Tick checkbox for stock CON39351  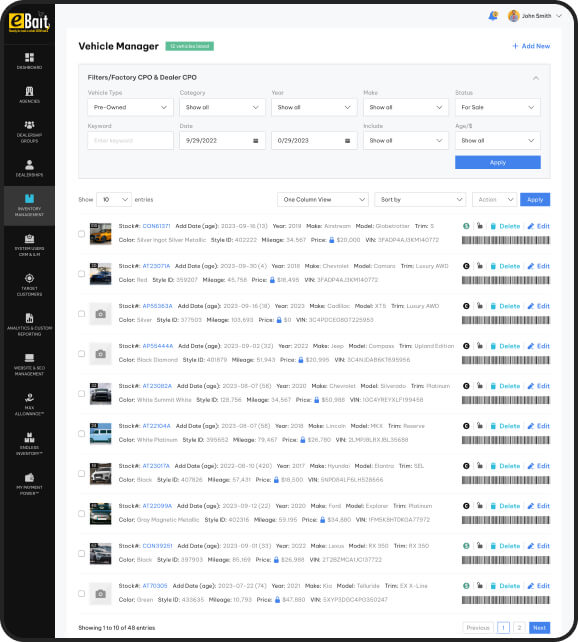pos(81,554)
